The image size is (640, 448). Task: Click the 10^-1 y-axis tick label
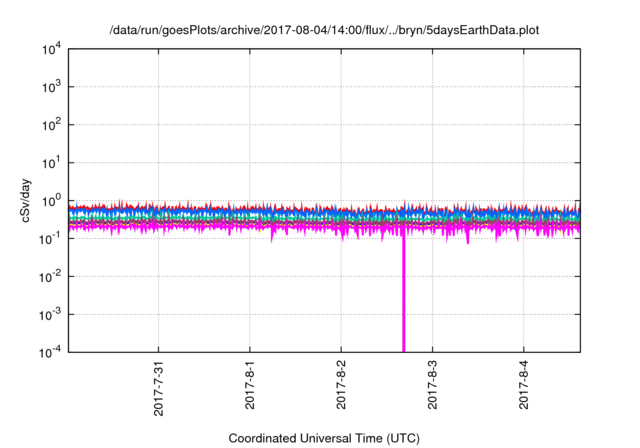(51, 240)
